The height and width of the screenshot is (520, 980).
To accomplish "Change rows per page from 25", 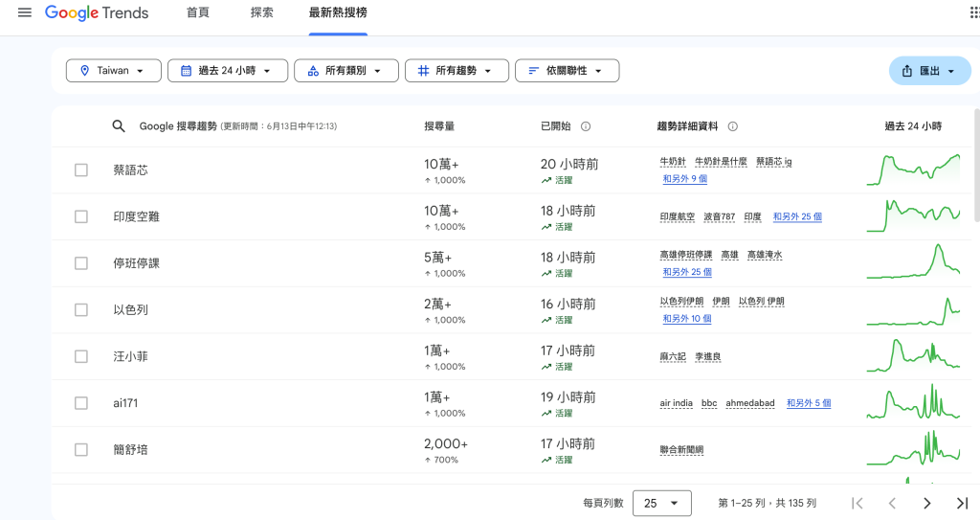I will pyautogui.click(x=662, y=503).
